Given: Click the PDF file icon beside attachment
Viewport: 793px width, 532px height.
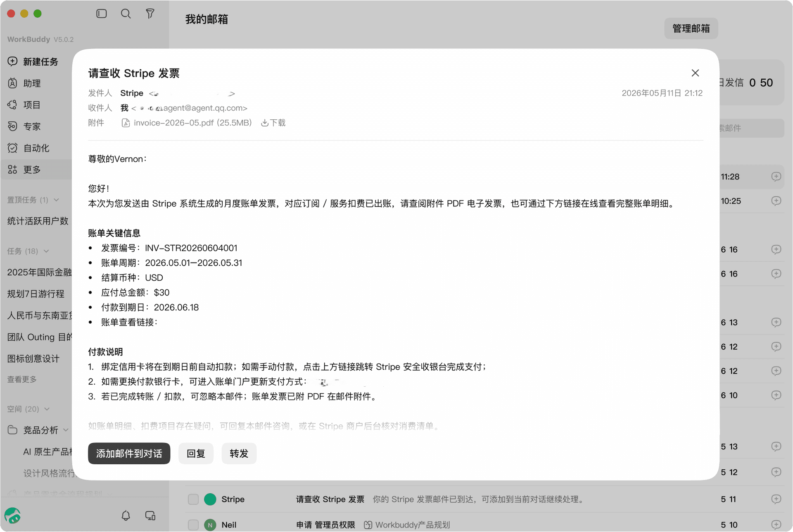Looking at the screenshot, I should 126,123.
